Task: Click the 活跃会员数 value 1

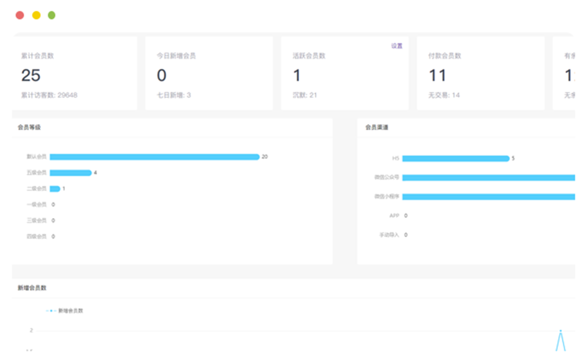Action: [297, 76]
